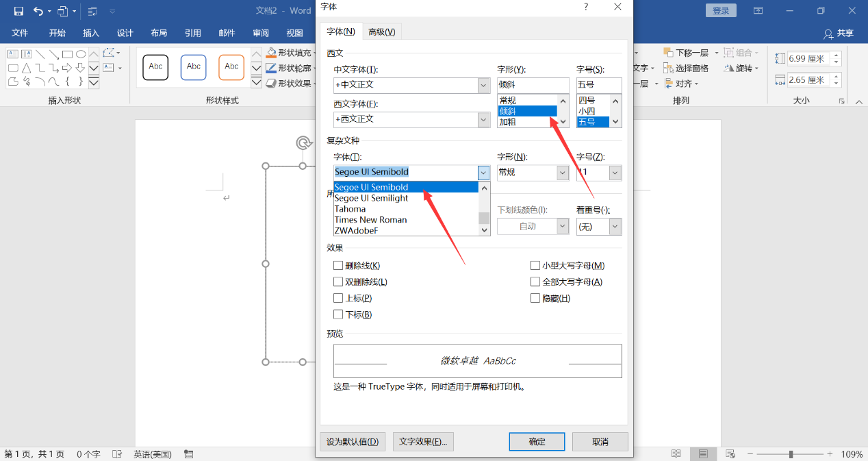Screen dimensions: 868x461
Task: Select the right brace shape
Action: click(x=81, y=82)
